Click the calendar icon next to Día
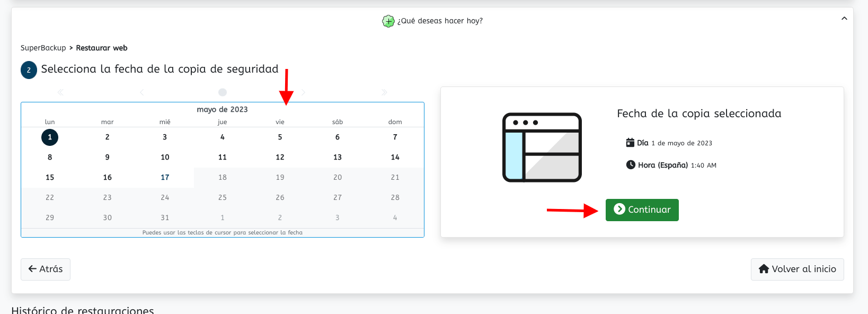The width and height of the screenshot is (868, 314). 630,143
